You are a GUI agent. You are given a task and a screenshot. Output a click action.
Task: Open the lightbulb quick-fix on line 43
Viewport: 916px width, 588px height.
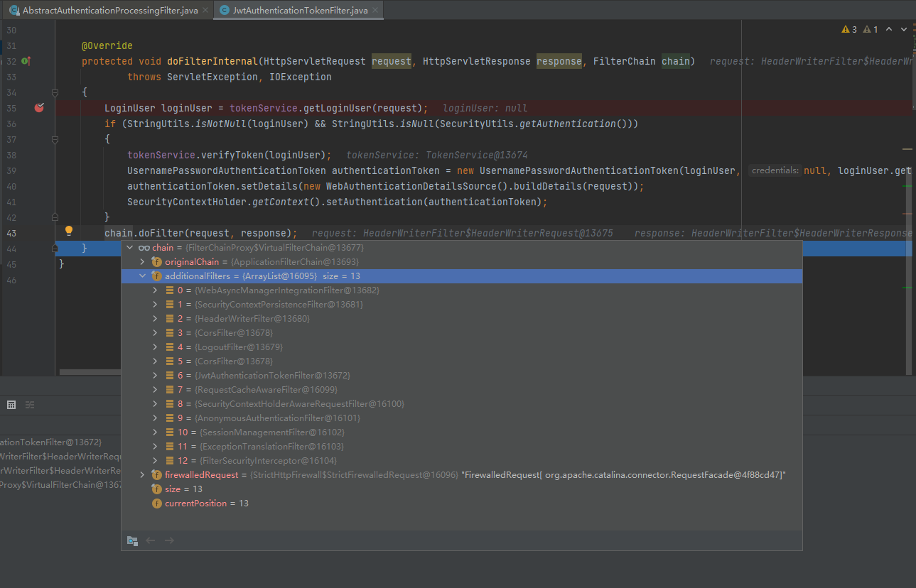tap(69, 231)
